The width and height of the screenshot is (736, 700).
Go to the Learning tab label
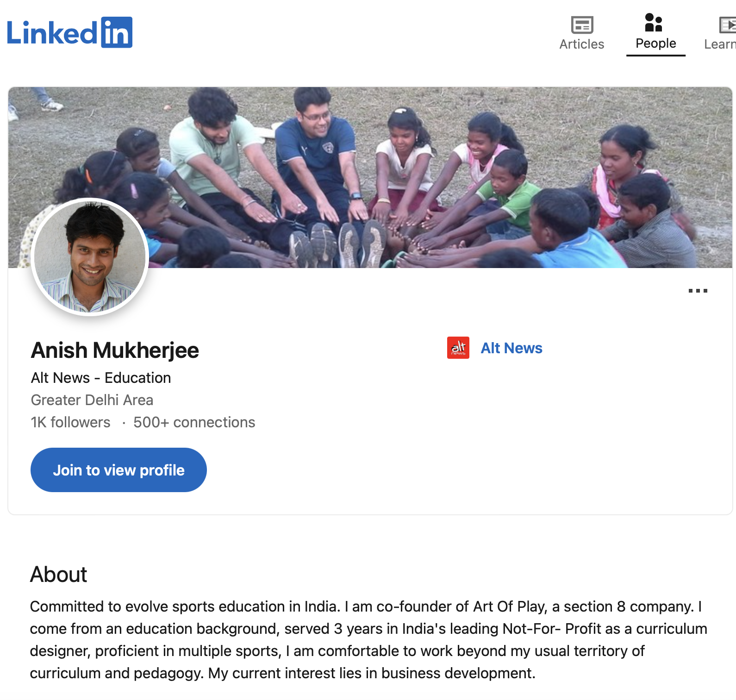[x=720, y=44]
